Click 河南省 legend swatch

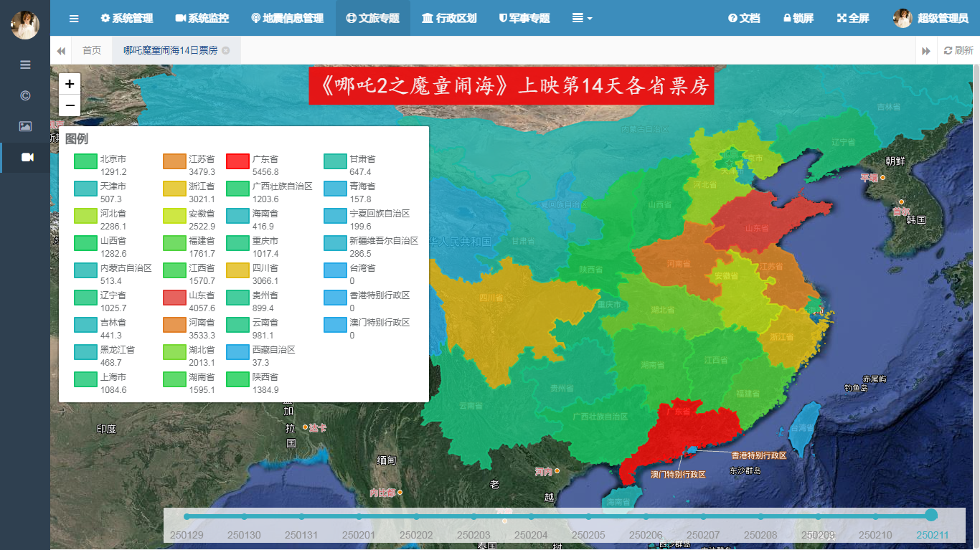174,324
